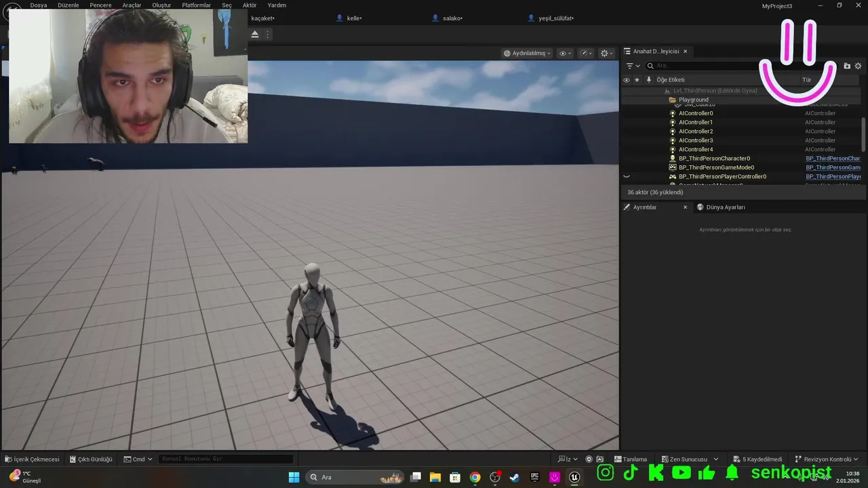
Task: Click the console command input field
Action: click(226, 459)
